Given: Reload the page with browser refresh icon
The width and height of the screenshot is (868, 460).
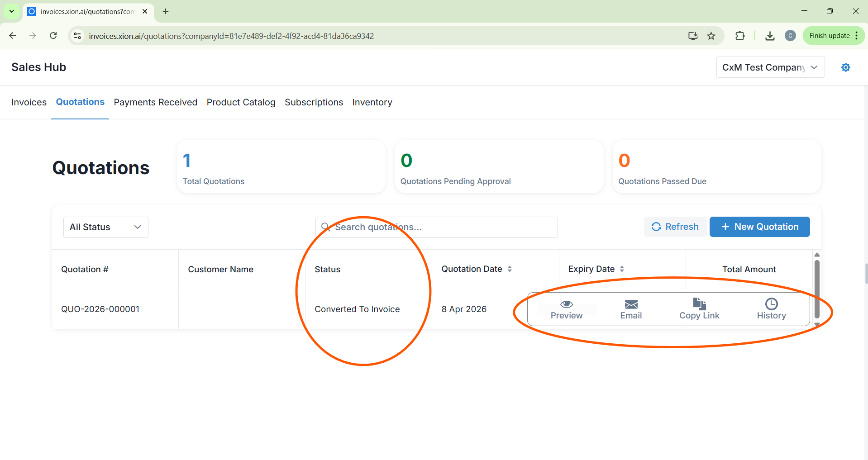Looking at the screenshot, I should 53,36.
